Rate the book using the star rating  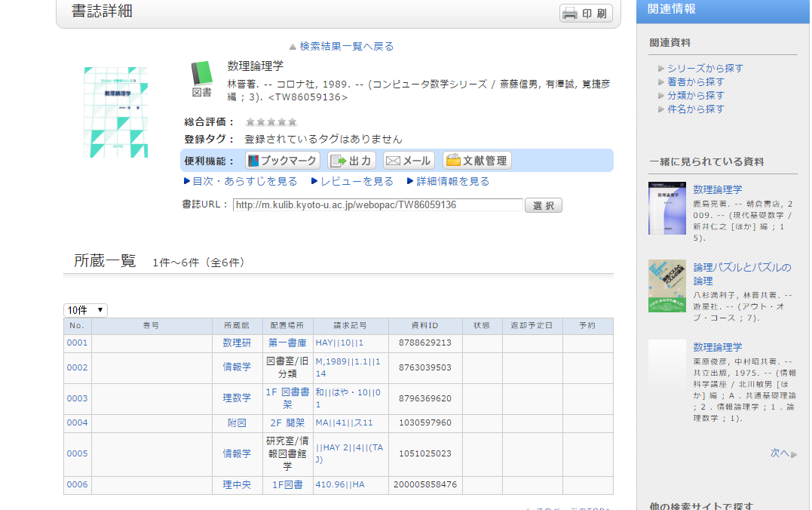point(271,122)
